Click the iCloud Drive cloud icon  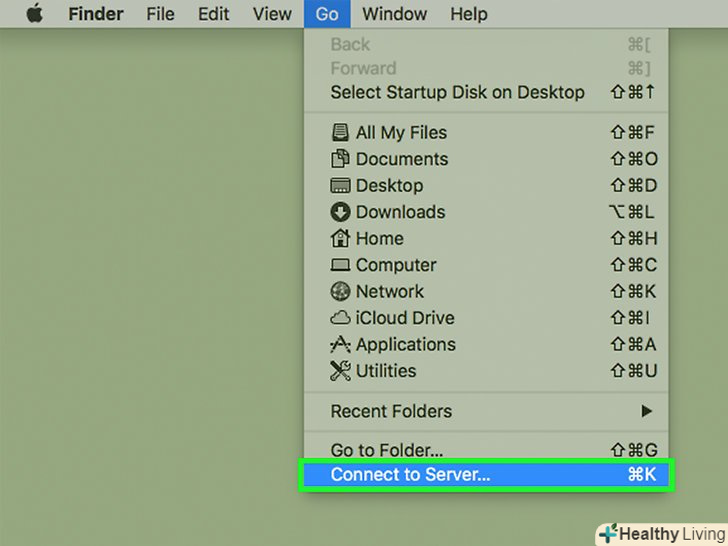[x=340, y=318]
